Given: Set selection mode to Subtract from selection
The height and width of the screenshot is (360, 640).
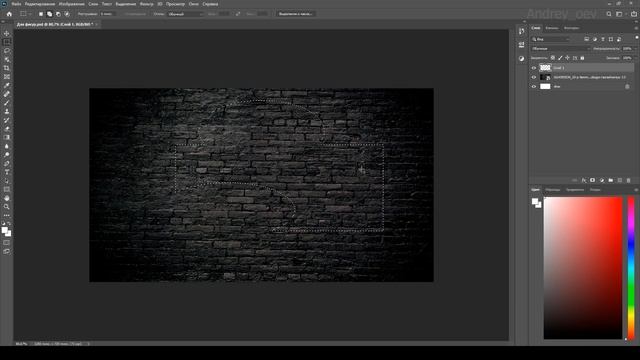Looking at the screenshot, I should click(58, 14).
